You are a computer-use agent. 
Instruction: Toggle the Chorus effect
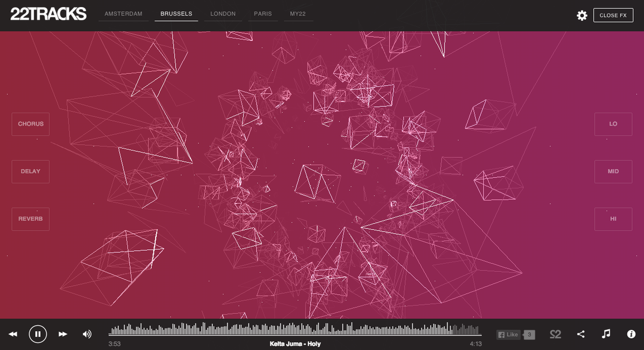[x=31, y=124]
